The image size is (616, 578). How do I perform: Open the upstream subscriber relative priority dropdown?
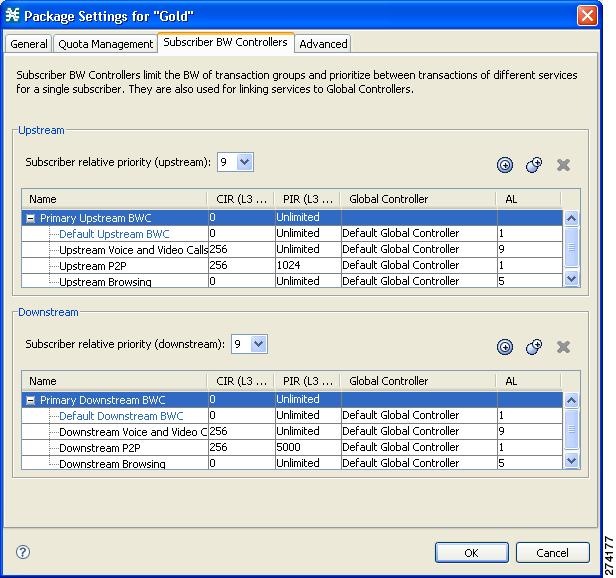tap(243, 162)
